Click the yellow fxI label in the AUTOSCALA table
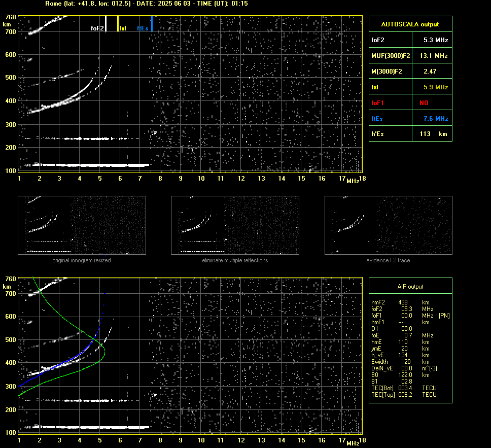The height and width of the screenshot is (448, 491). [375, 87]
